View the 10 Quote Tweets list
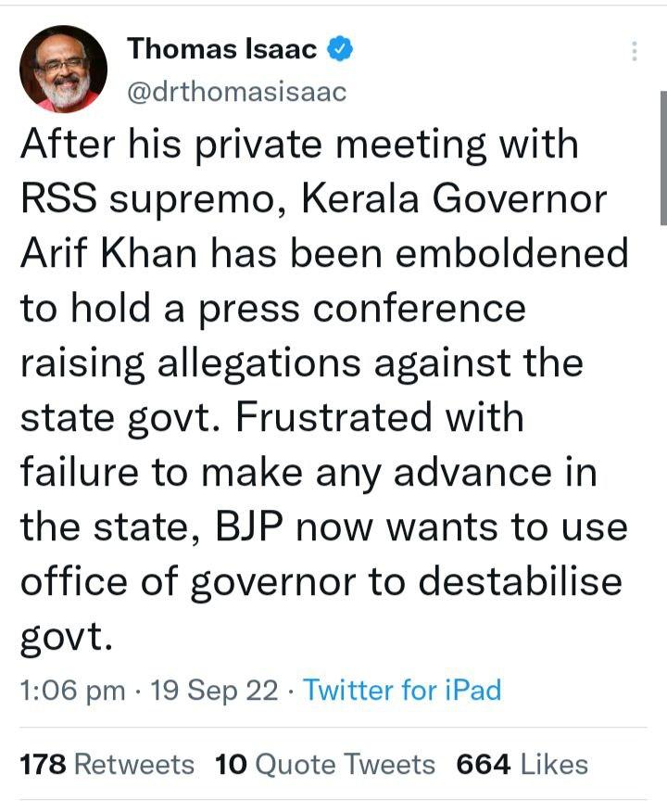The image size is (667, 812). pyautogui.click(x=324, y=765)
